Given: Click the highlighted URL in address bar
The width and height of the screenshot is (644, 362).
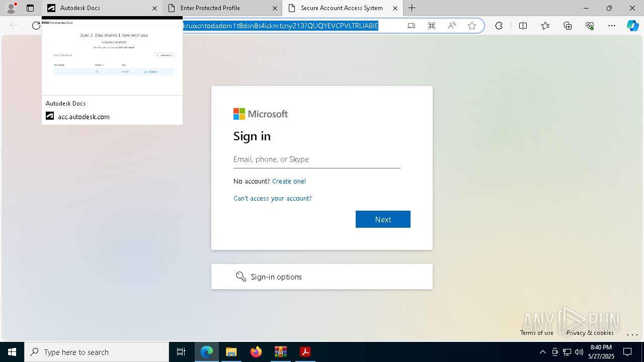Looking at the screenshot, I should pos(280,26).
